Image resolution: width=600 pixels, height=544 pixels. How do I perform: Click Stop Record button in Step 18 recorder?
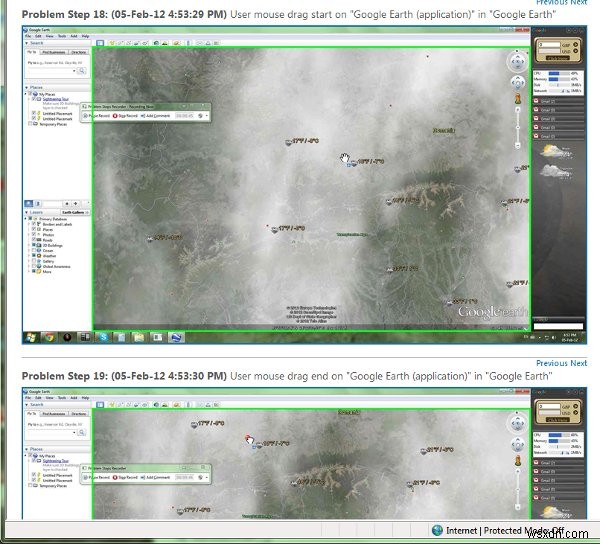(x=125, y=116)
